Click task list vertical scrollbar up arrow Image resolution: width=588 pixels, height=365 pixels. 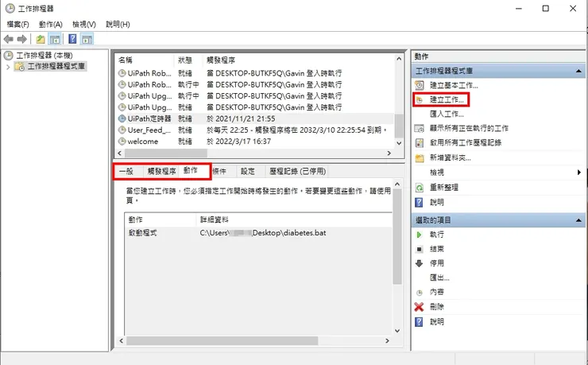(399, 59)
